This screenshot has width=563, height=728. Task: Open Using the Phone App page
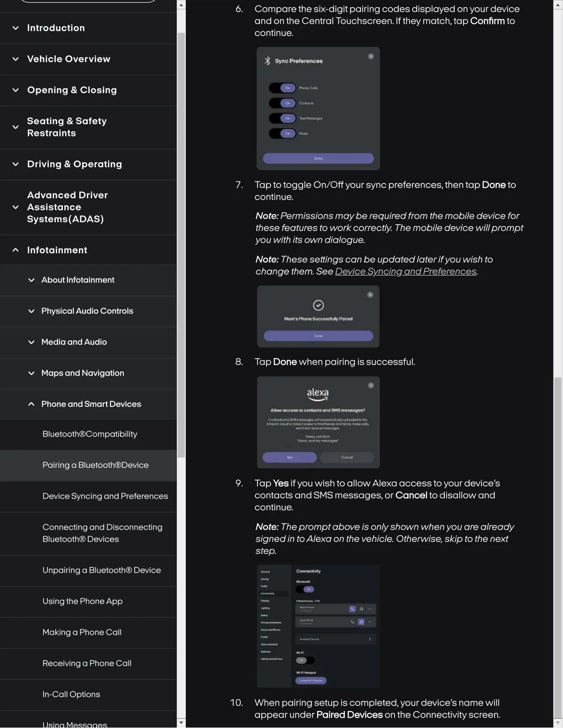(x=88, y=601)
